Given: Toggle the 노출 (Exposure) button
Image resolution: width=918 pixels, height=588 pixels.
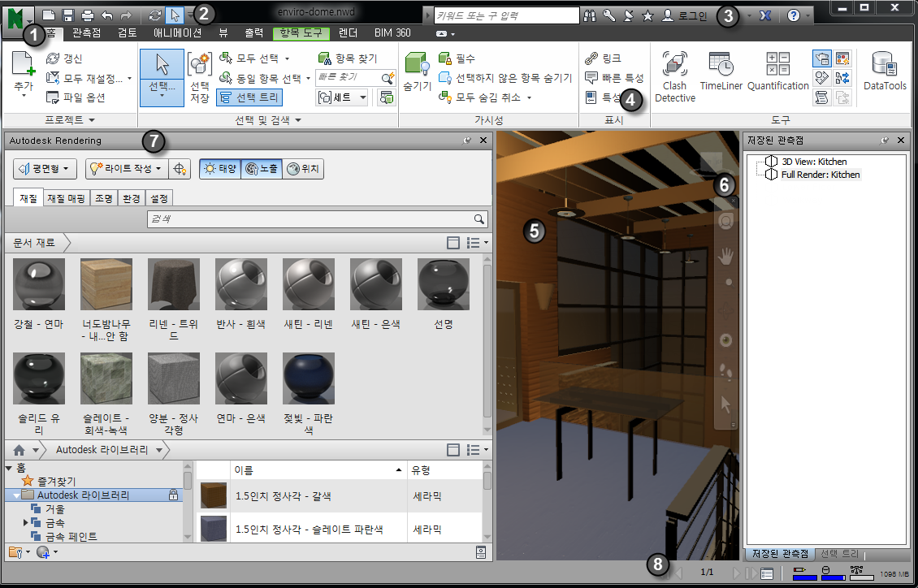Looking at the screenshot, I should pyautogui.click(x=261, y=169).
